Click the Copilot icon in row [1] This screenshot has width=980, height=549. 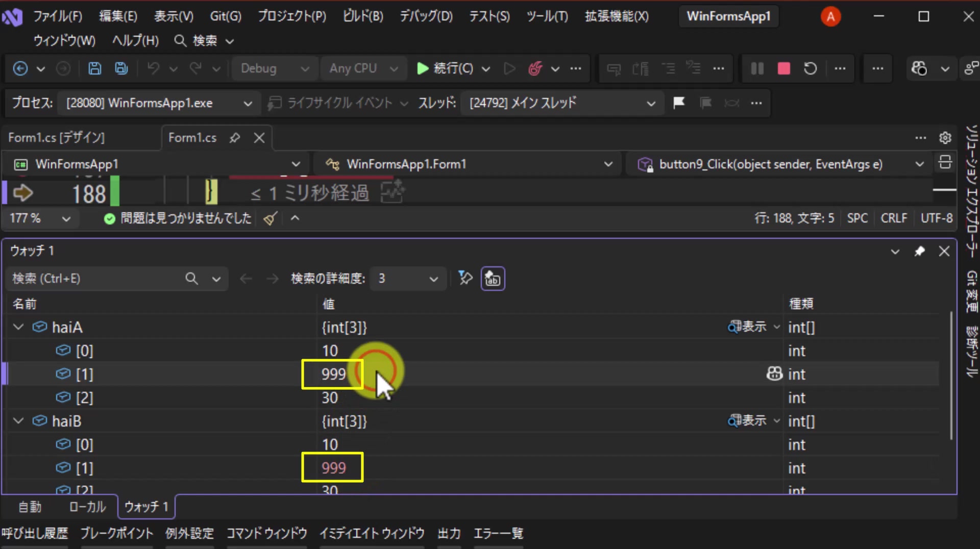[x=774, y=374]
